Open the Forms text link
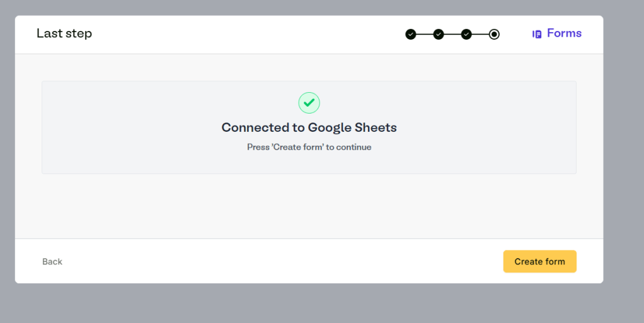 pyautogui.click(x=564, y=33)
